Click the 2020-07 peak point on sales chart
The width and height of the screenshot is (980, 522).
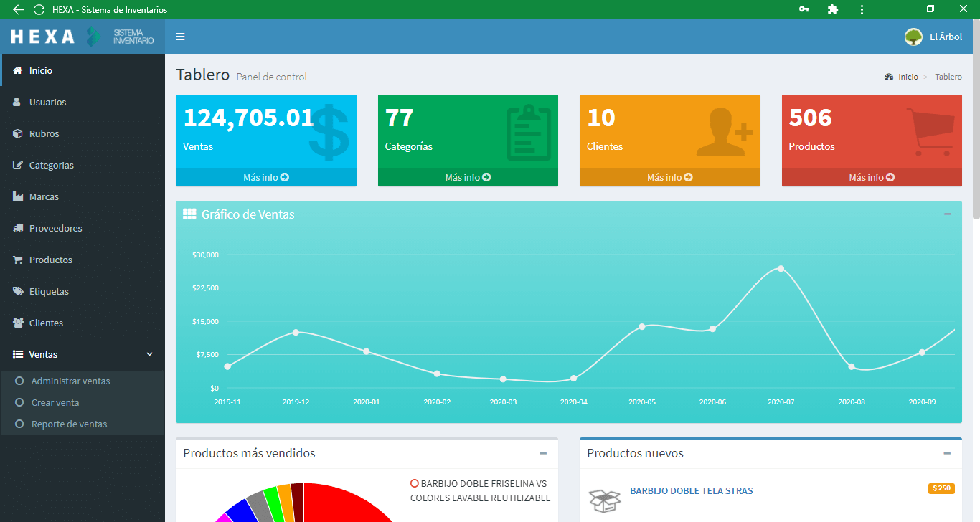pyautogui.click(x=781, y=269)
